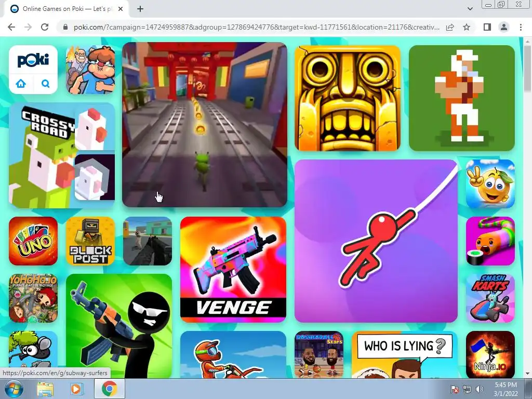The height and width of the screenshot is (399, 532).
Task: Close the Online Games on Poki tab
Action: (x=121, y=9)
